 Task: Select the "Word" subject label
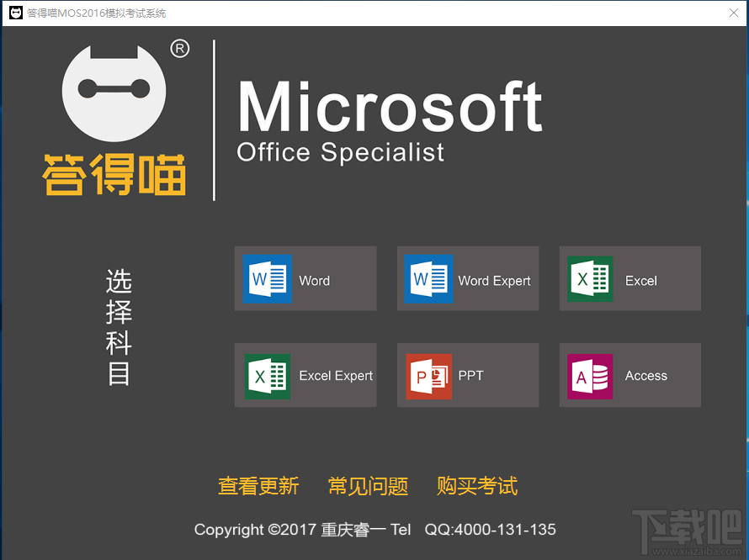314,281
